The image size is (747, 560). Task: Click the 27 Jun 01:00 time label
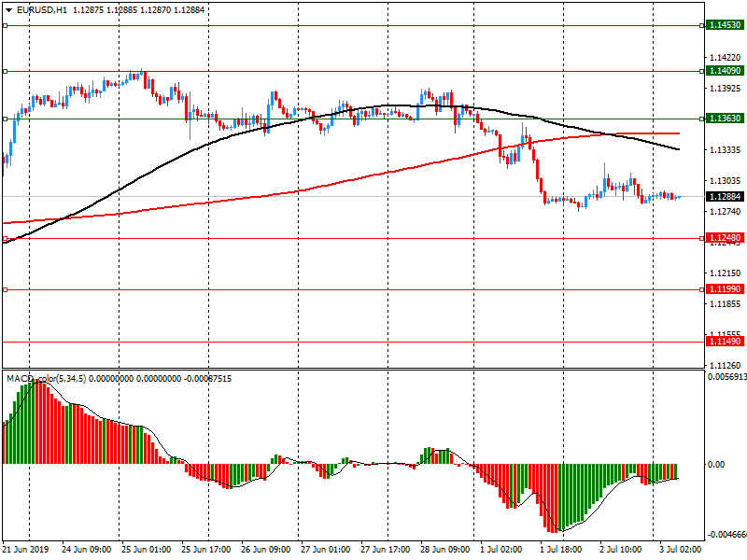tap(325, 550)
